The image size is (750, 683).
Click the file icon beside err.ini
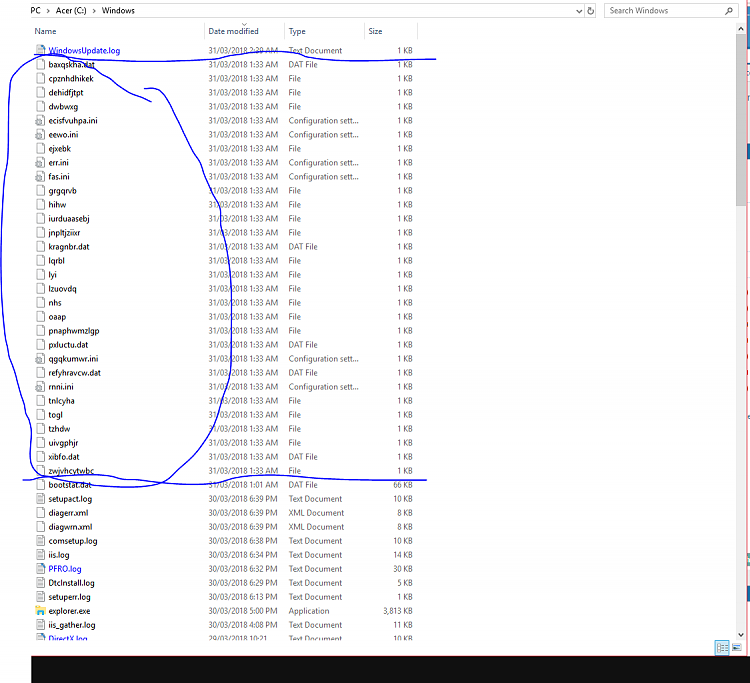click(x=41, y=163)
